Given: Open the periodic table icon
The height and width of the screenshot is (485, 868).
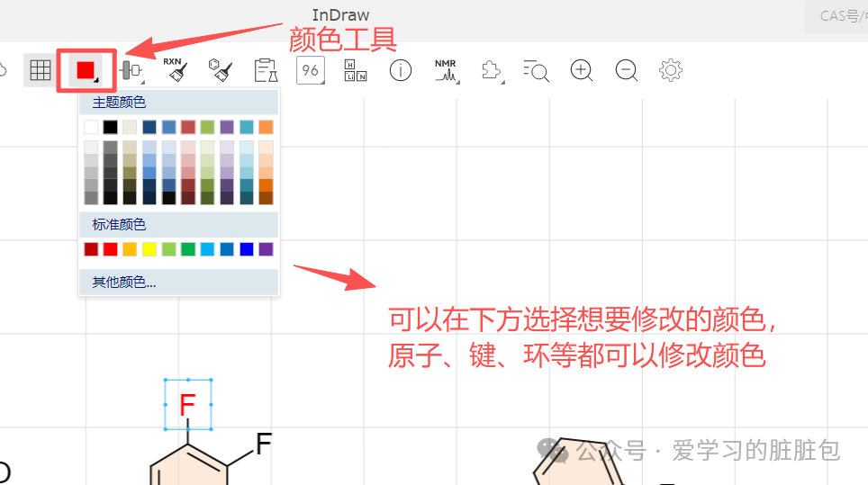Looking at the screenshot, I should [356, 70].
